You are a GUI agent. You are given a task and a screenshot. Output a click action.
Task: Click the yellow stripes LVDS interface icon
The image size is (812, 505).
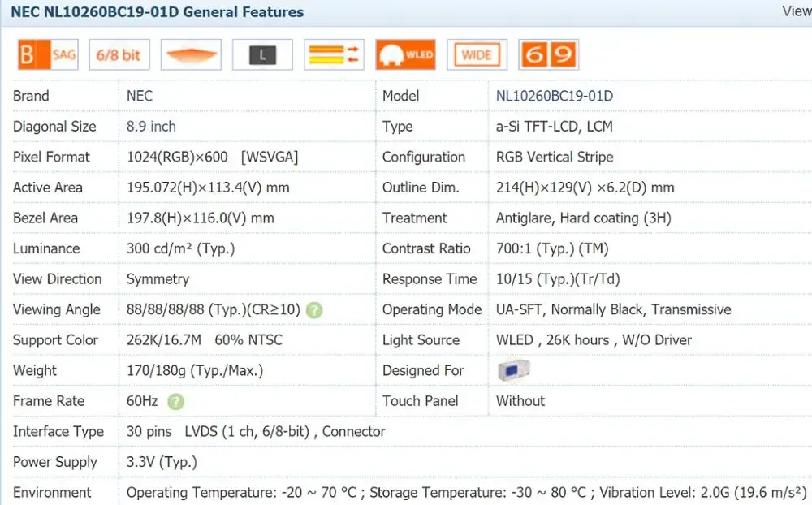[x=334, y=54]
